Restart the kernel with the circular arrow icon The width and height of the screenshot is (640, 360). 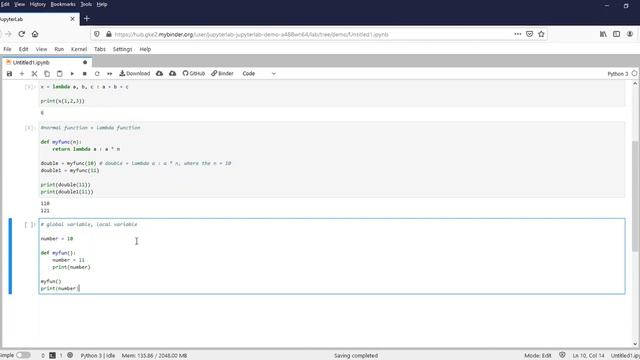point(97,73)
